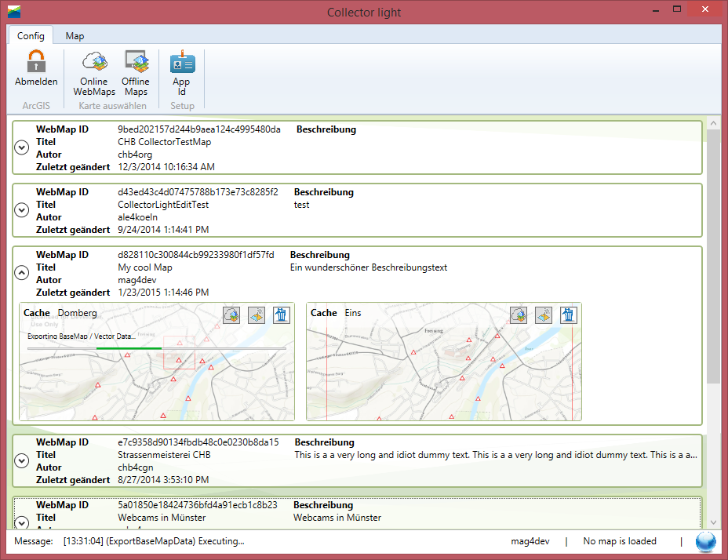Click 'No map is loaded' status text
Screen dimensions: 728x560
click(x=620, y=541)
